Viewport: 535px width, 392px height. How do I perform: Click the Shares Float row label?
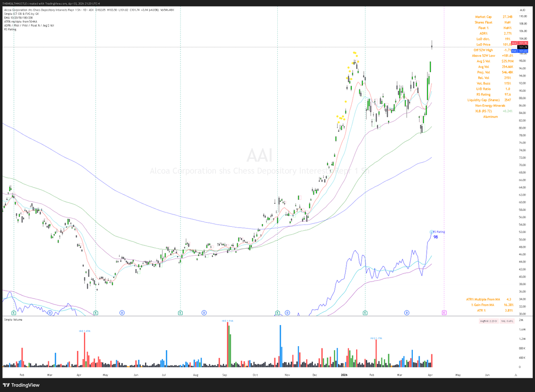[x=484, y=22]
